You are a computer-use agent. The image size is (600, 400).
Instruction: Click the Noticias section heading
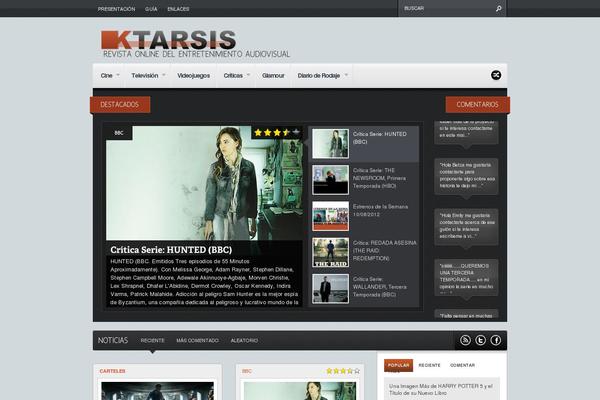click(113, 340)
